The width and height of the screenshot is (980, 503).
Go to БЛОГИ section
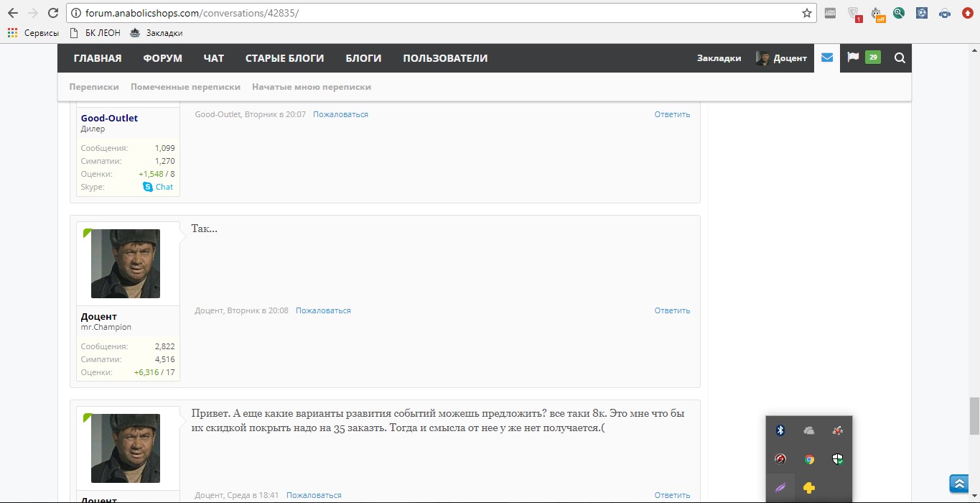[x=363, y=58]
